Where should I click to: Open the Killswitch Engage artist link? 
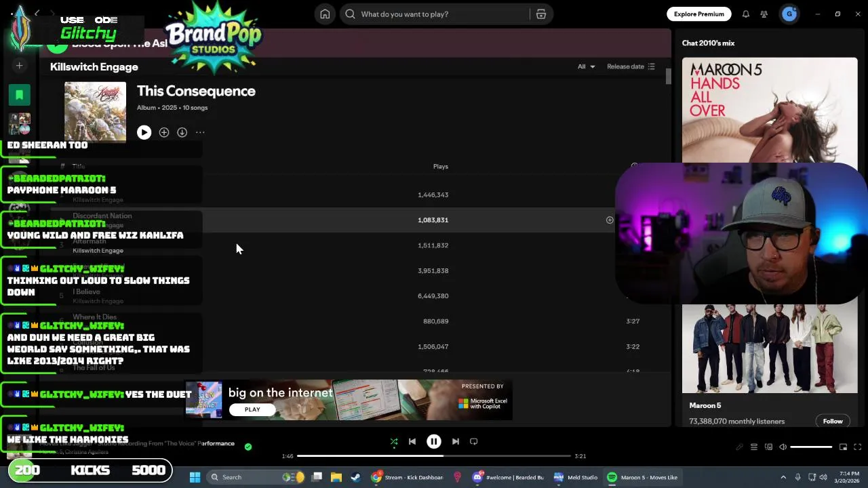(94, 67)
